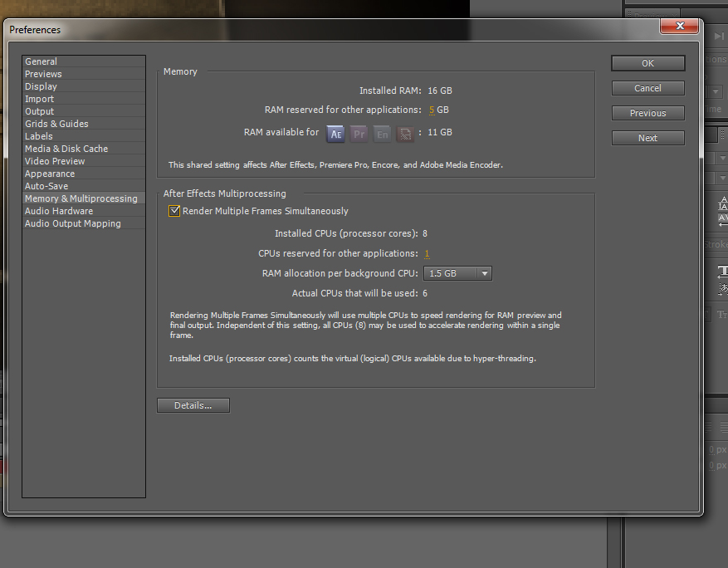728x568 pixels.
Task: Open Audio Hardware preferences
Action: 84,211
